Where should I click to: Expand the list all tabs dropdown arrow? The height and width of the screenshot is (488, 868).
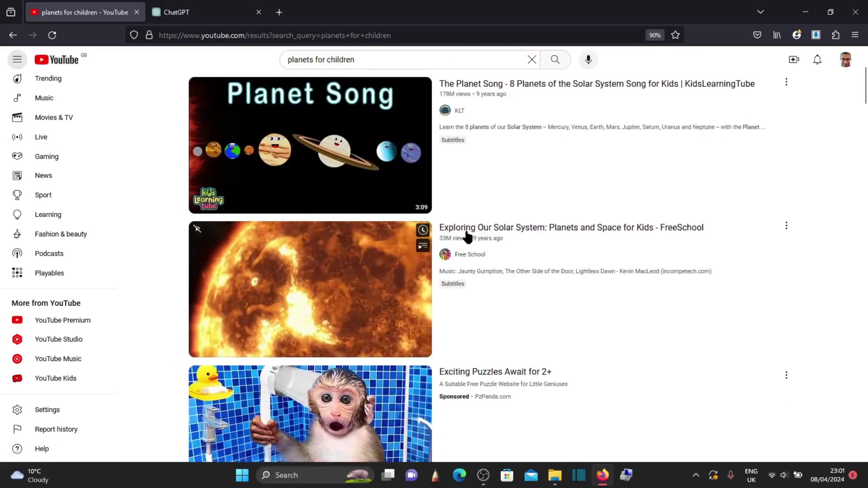[x=760, y=12]
